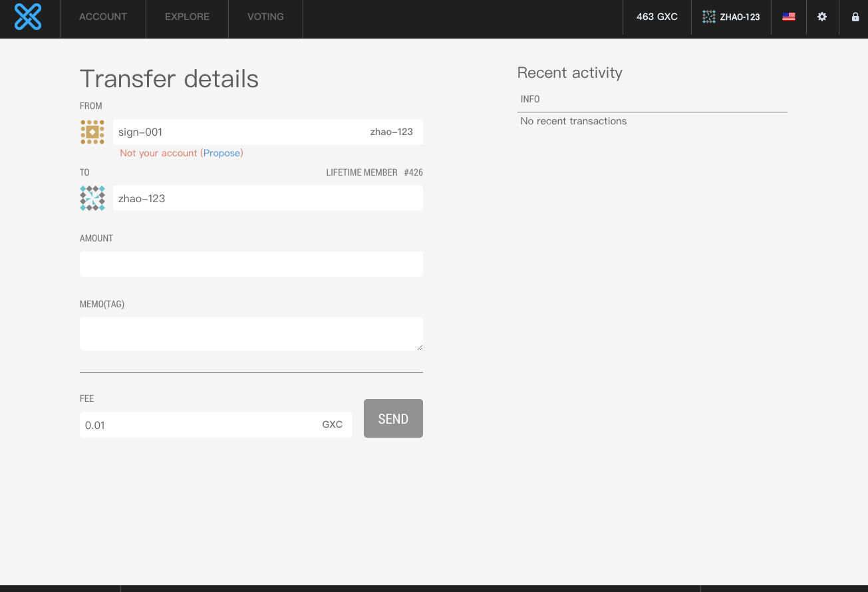Click the ZHAO-123 account avatar in header
The width and height of the screenshot is (868, 592).
[709, 17]
